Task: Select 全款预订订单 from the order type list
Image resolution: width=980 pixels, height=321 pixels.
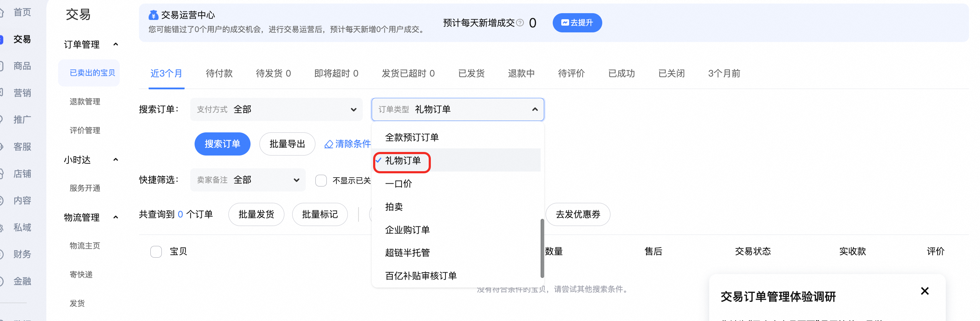Action: point(456,137)
